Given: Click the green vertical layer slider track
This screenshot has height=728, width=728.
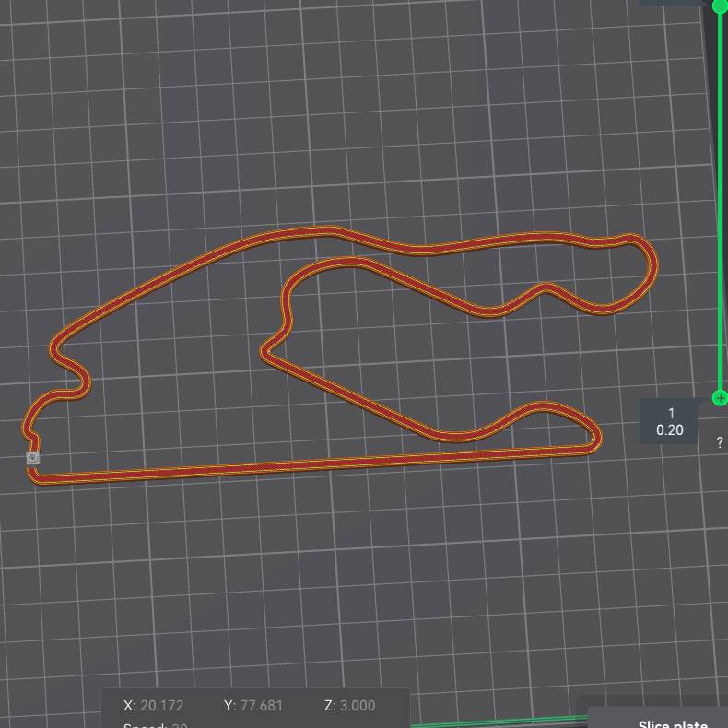Looking at the screenshot, I should click(x=721, y=202).
